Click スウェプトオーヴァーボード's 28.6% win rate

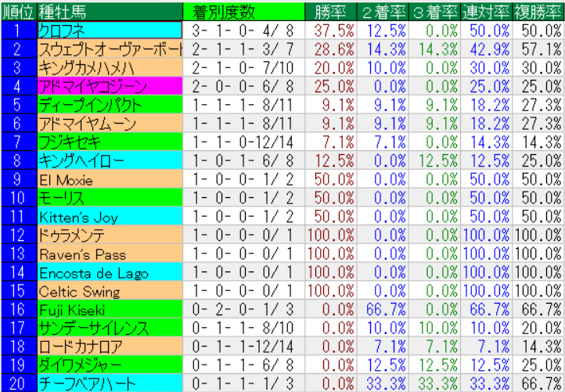pyautogui.click(x=331, y=49)
